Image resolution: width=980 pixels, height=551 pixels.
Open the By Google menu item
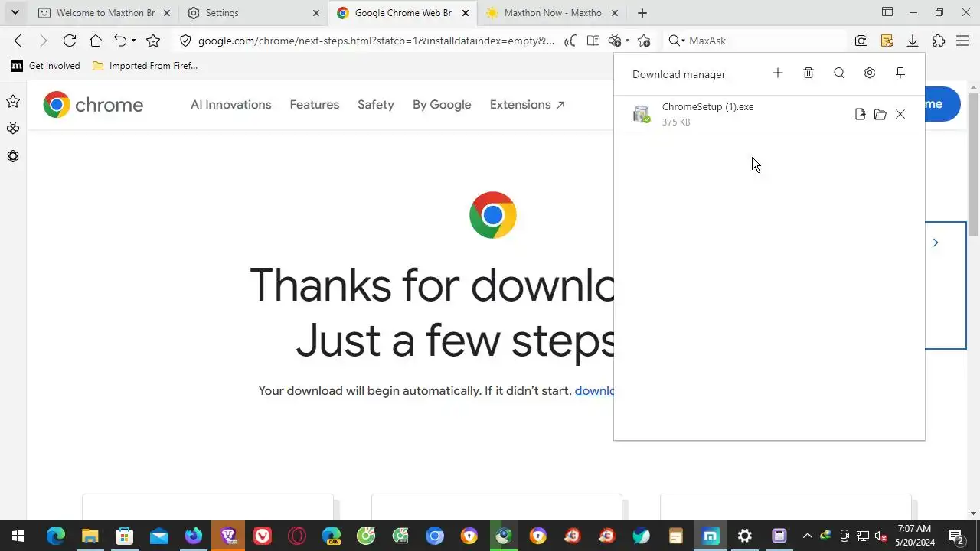tap(442, 105)
